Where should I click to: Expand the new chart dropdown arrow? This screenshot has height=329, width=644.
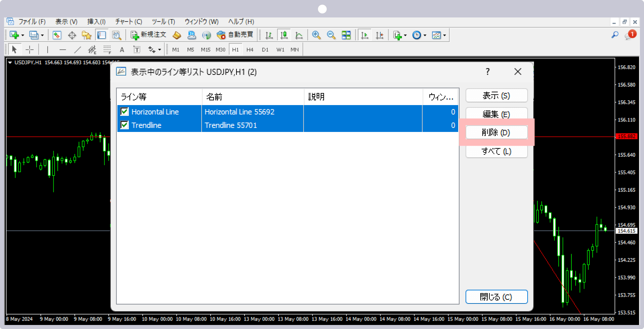(x=23, y=35)
